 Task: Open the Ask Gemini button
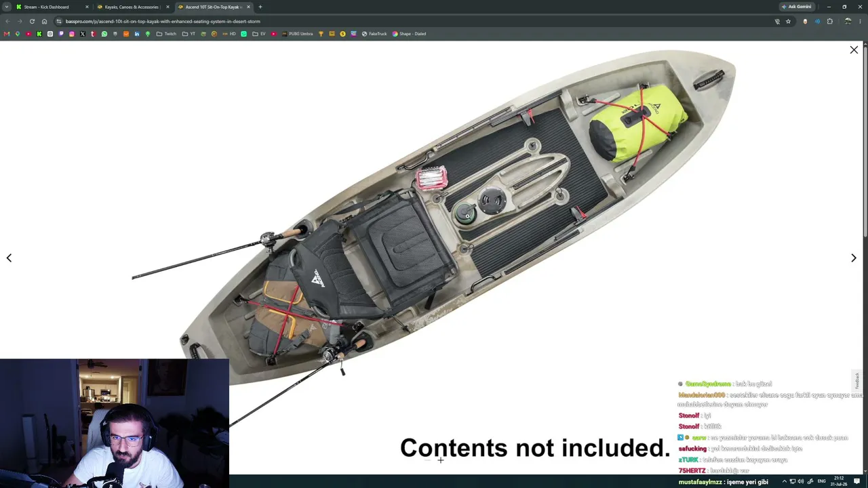[x=796, y=7]
